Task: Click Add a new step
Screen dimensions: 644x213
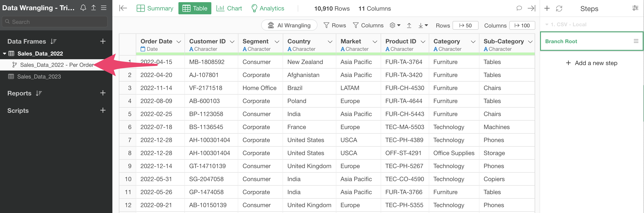Action: pos(592,63)
